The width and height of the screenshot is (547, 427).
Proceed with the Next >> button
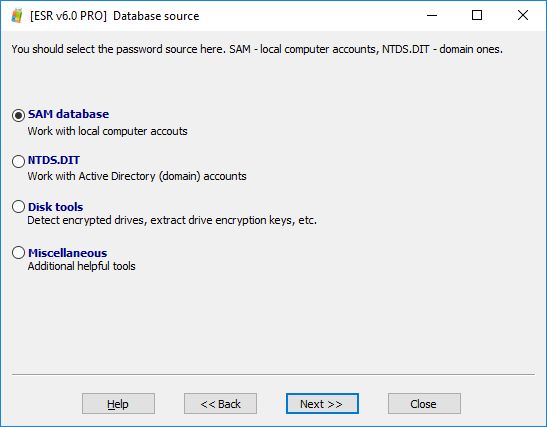[322, 404]
